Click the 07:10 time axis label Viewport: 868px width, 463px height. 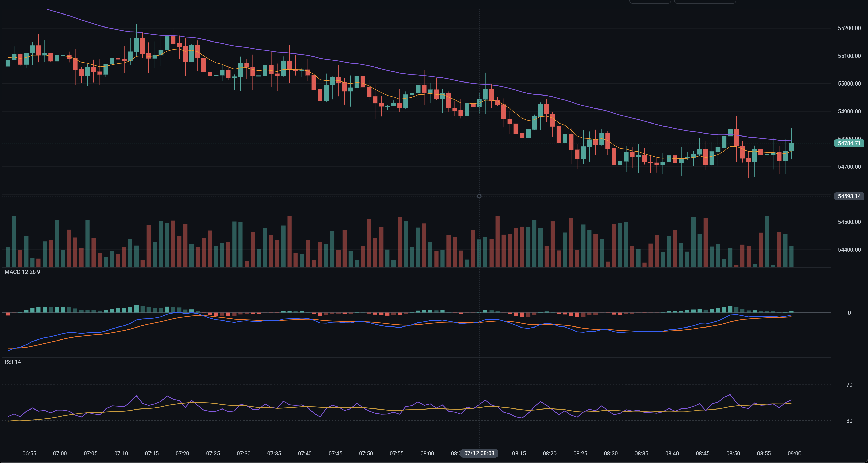[x=121, y=453]
